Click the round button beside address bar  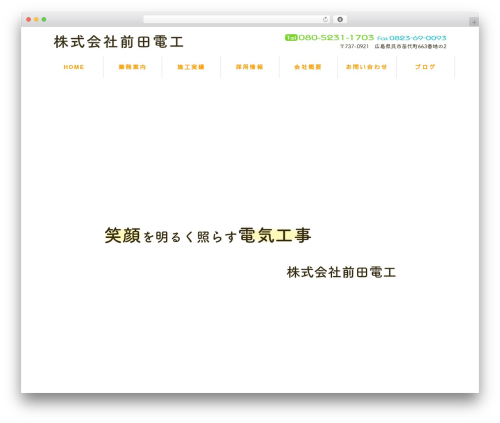coord(340,19)
